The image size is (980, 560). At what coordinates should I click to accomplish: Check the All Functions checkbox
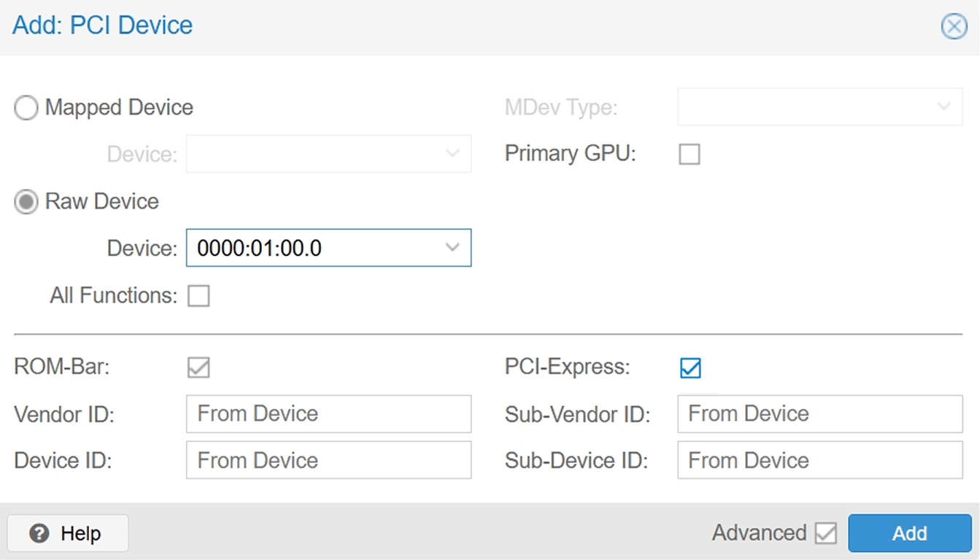coord(198,296)
